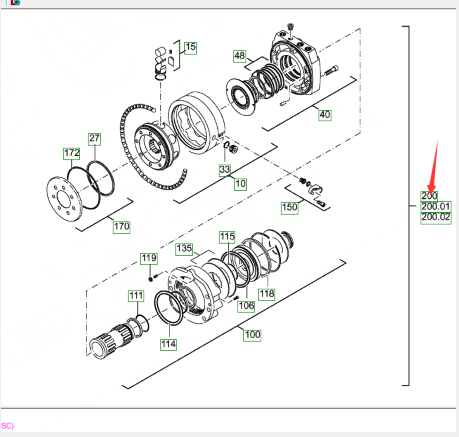Click the 150 part label
Image resolution: width=459 pixels, height=437 pixels.
click(x=290, y=208)
